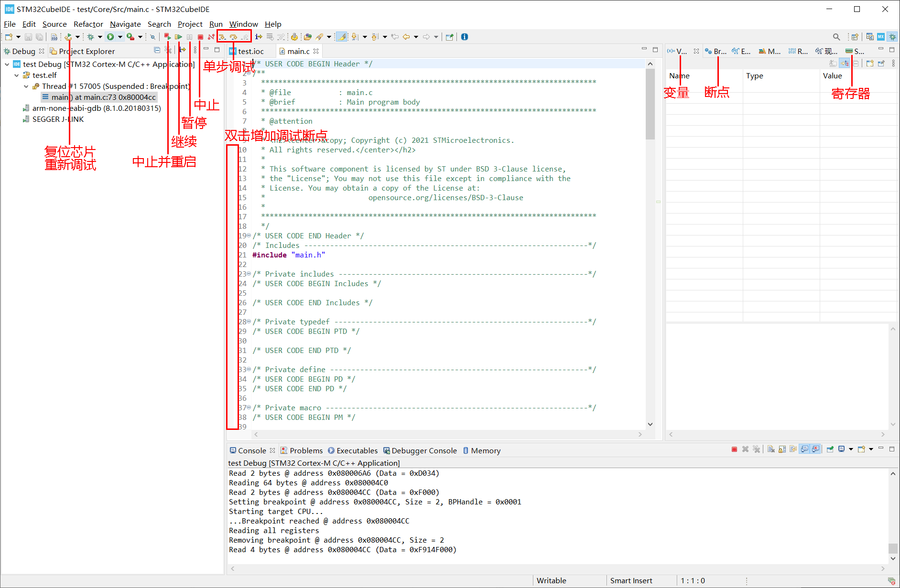Image resolution: width=900 pixels, height=588 pixels.
Task: Click the Open Element folder icon
Action: click(308, 37)
